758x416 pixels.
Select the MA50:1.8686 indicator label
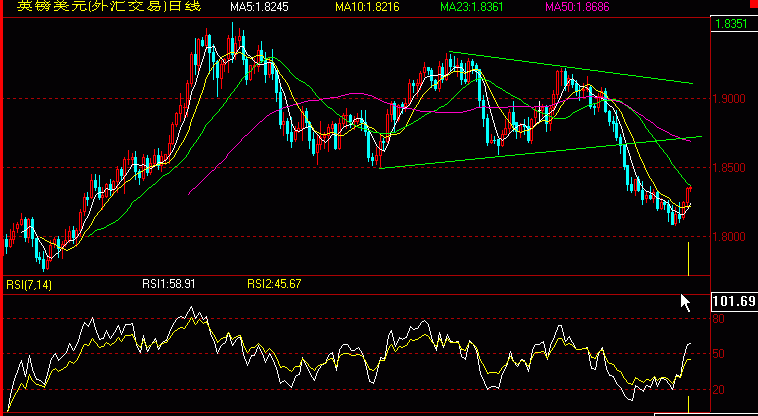(x=577, y=7)
